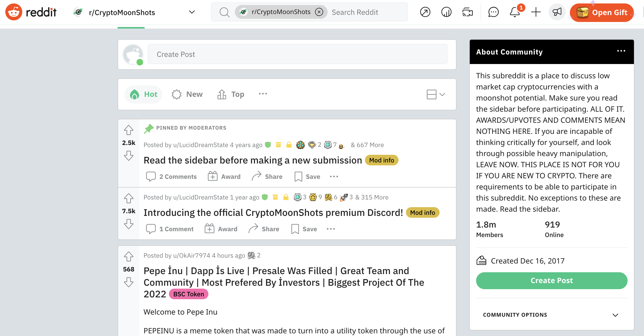Screen dimensions: 644x336
Task: Click '& 667 More' awards link
Action: tap(367, 145)
